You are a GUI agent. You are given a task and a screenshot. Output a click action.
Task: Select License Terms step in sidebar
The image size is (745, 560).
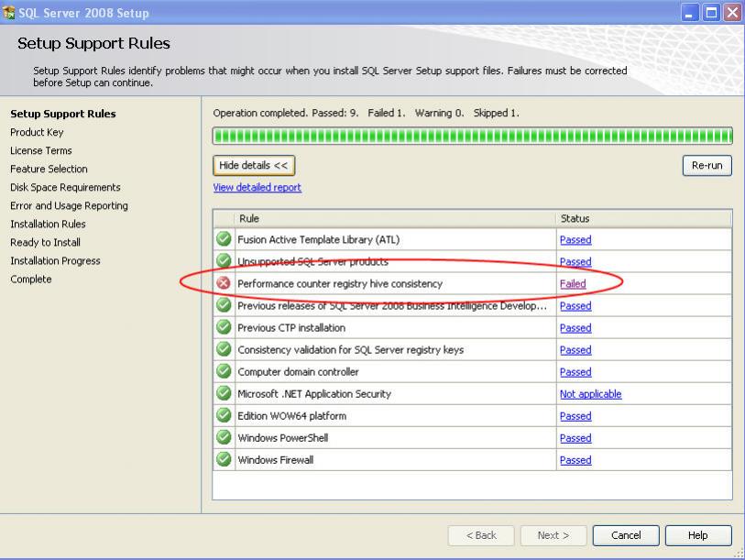(41, 150)
